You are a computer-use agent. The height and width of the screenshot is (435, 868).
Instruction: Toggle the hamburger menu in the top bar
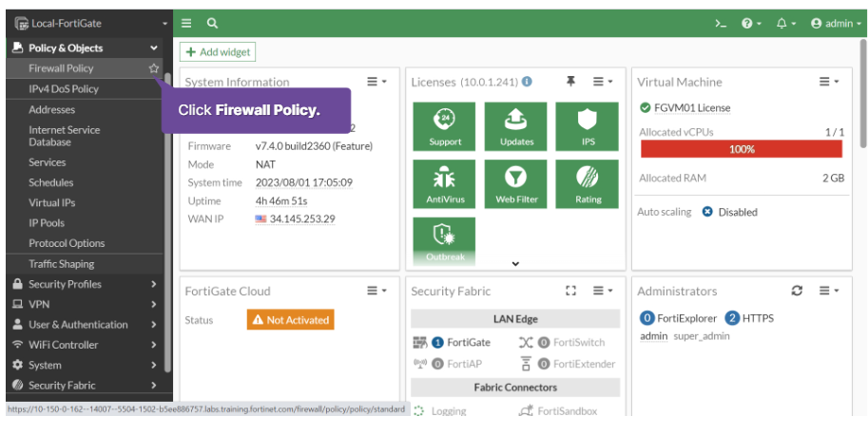coord(186,23)
